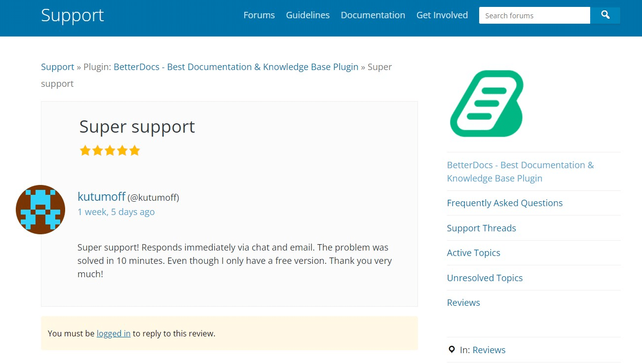Open Frequently Asked Questions

[504, 203]
